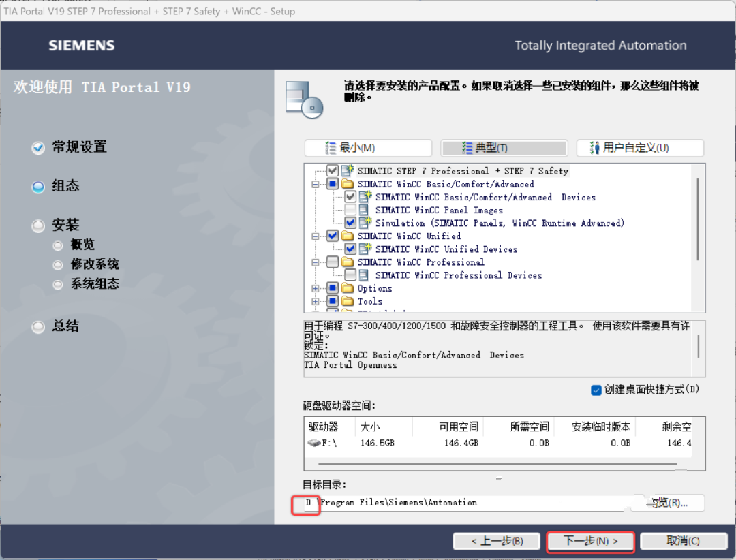Click the WinCC Professional folder icon

pyautogui.click(x=348, y=262)
